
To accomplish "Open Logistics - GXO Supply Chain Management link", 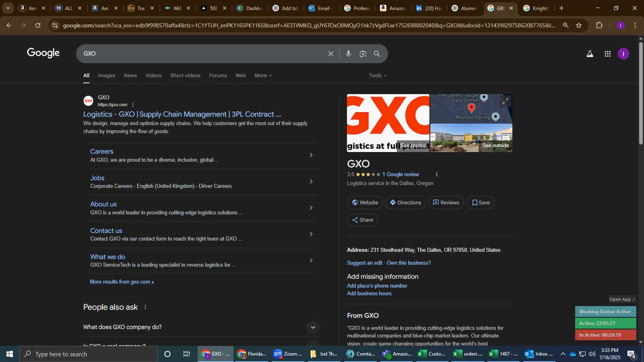I will [x=182, y=114].
